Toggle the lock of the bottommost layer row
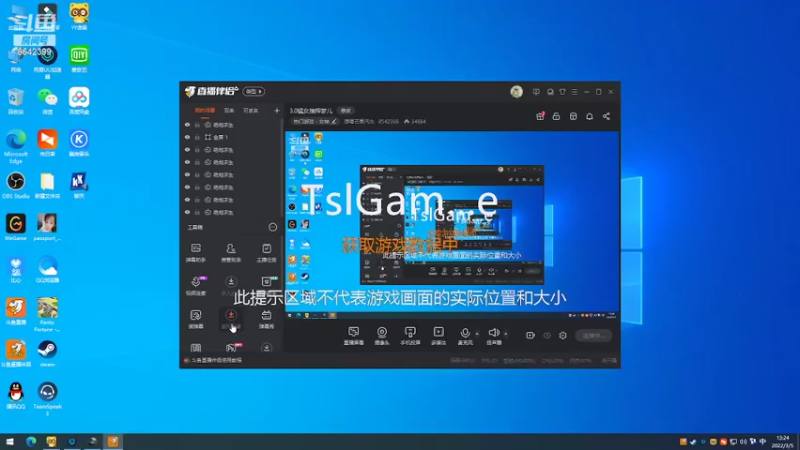The image size is (800, 450). [197, 212]
